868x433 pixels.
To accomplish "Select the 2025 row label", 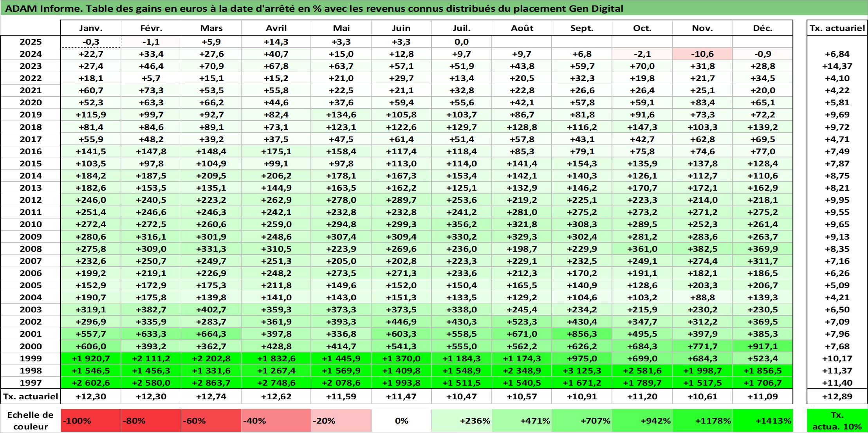I will [31, 42].
